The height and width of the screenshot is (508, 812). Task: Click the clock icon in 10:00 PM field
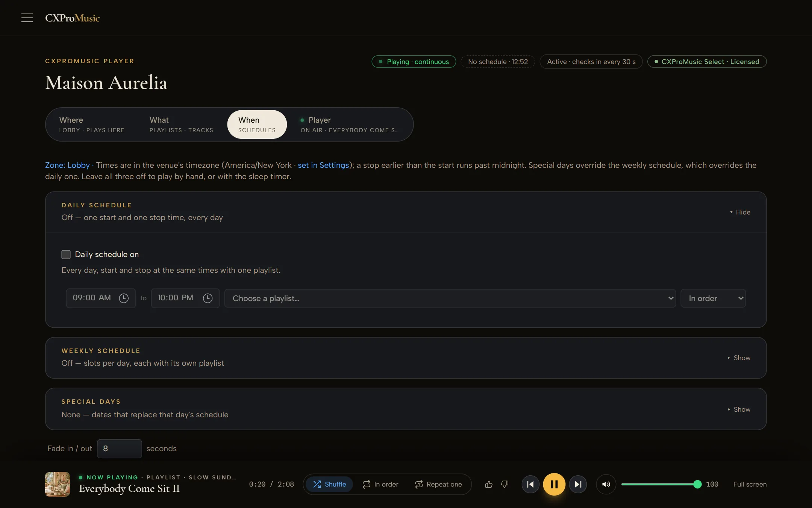pos(208,298)
